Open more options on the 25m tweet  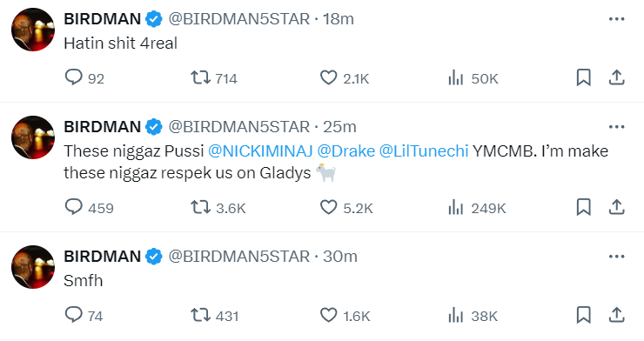(616, 127)
